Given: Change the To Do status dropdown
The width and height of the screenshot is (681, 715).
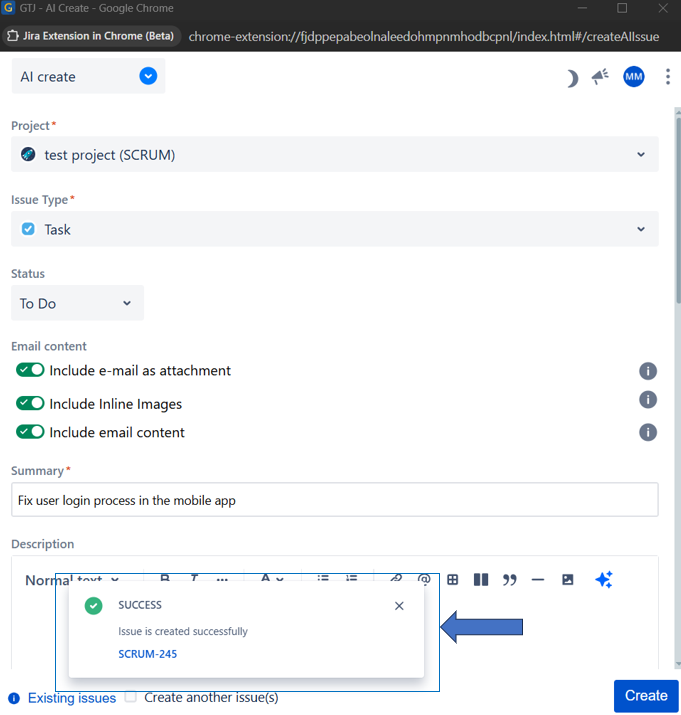Looking at the screenshot, I should tap(77, 303).
